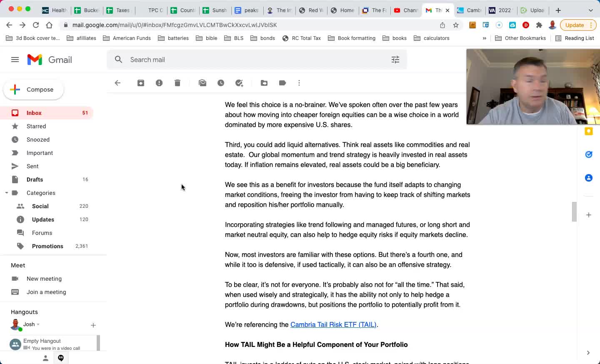Open Google Keep side panel icon
Viewport: 600px width, 364px height.
(x=589, y=131)
